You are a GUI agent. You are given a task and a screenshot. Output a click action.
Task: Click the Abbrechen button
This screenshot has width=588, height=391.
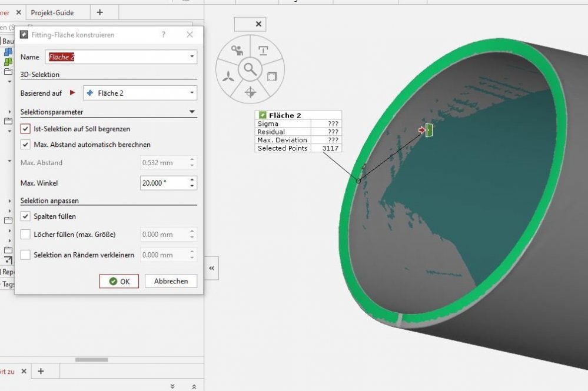(171, 281)
